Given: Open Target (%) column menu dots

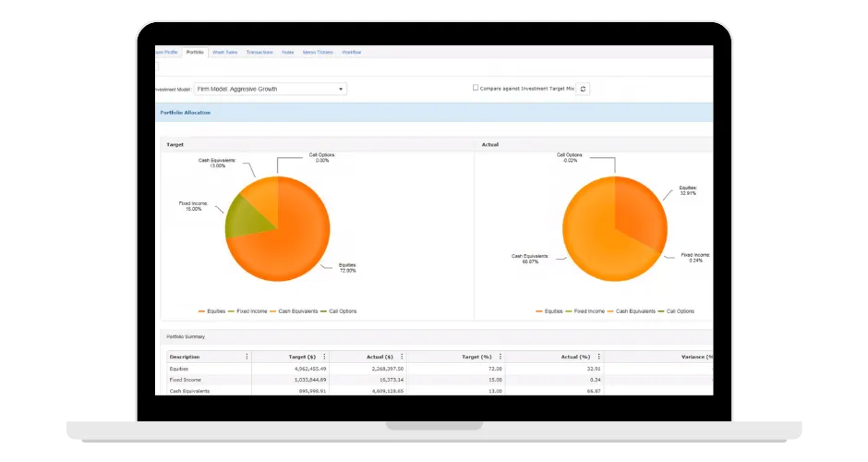Looking at the screenshot, I should point(500,357).
